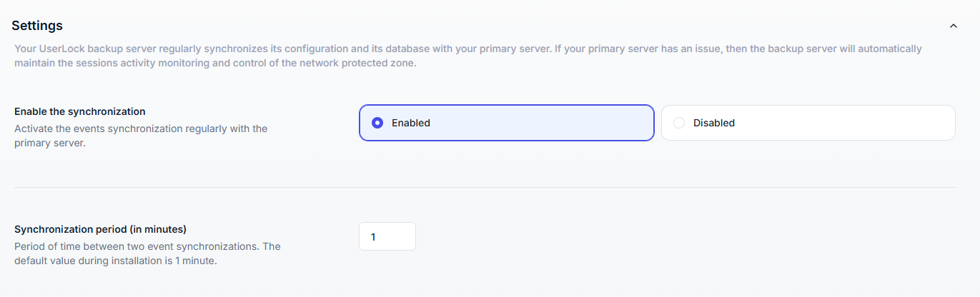Click the Enabled option card

(x=506, y=123)
